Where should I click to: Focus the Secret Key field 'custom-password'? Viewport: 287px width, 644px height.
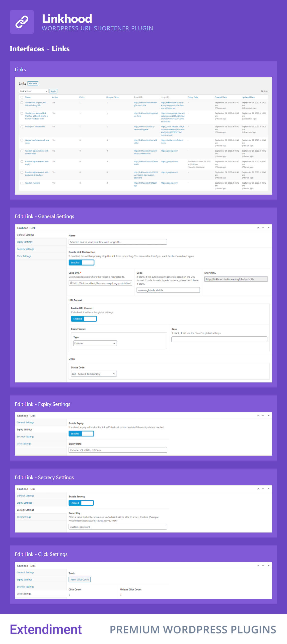(x=118, y=527)
